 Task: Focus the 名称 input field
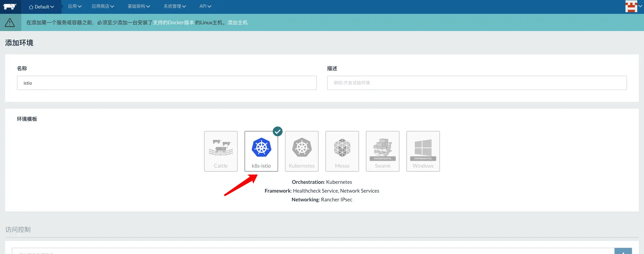coord(167,83)
